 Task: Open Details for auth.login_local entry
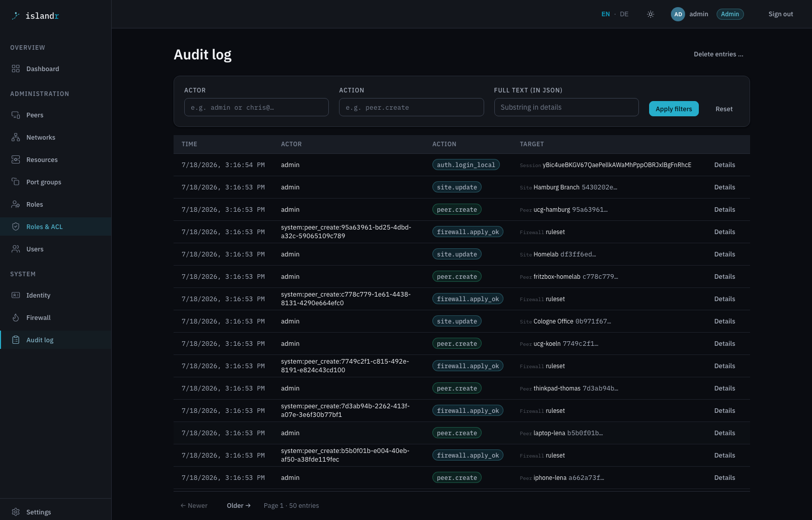(725, 165)
